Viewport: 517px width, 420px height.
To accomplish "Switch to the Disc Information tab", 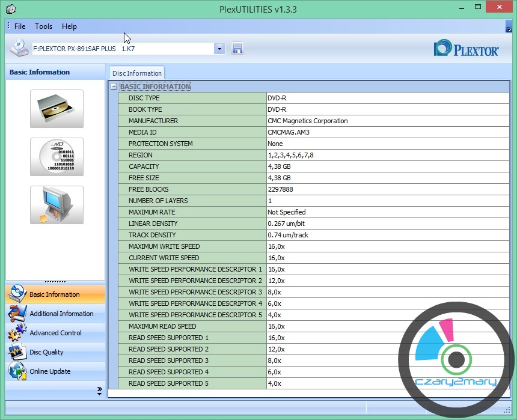I will point(136,73).
